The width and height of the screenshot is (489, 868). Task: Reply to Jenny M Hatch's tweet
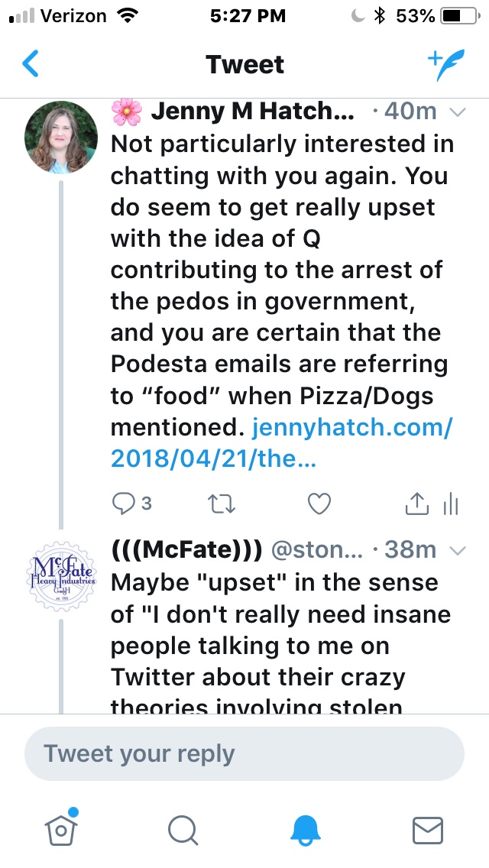(x=123, y=503)
